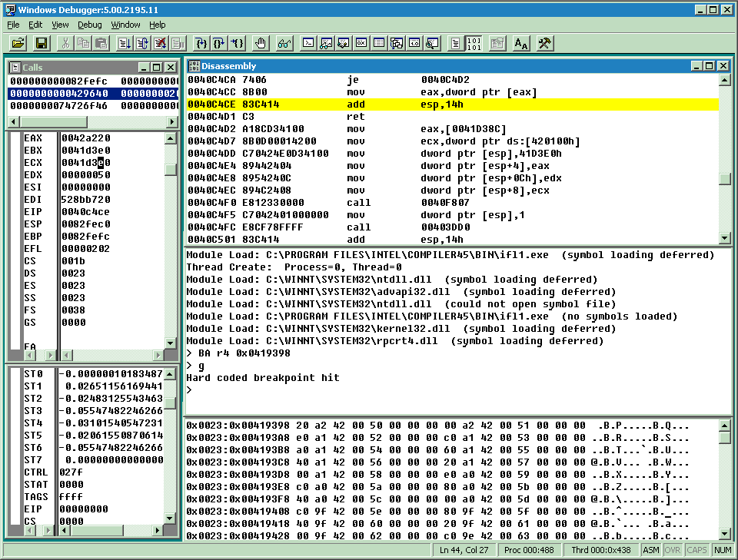Open the Registers window toolbar icon

tap(361, 44)
